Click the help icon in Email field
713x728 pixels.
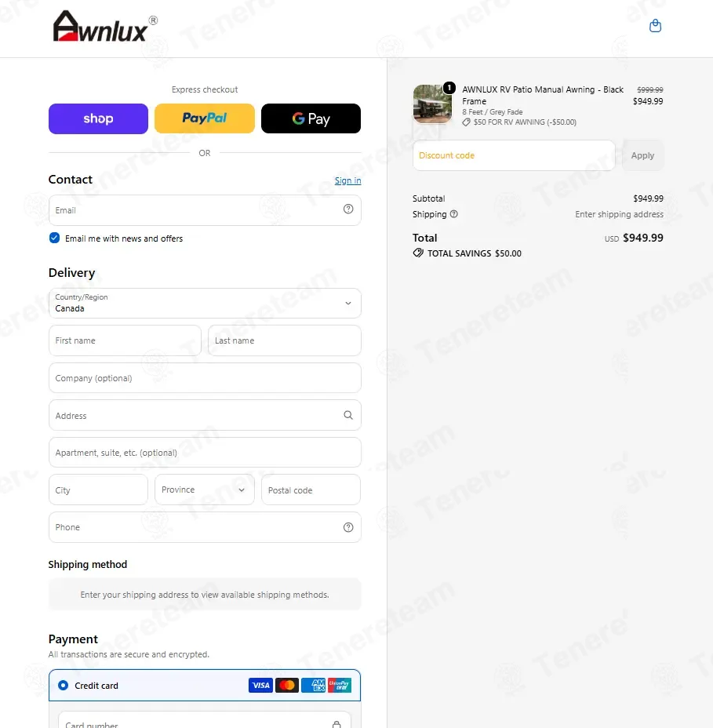(348, 209)
